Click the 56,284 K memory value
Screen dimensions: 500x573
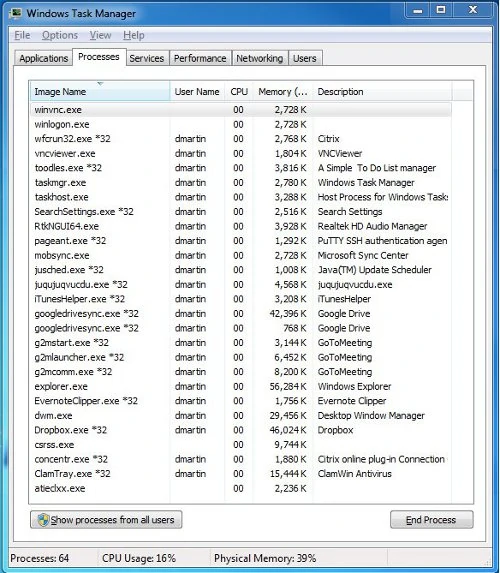(288, 387)
